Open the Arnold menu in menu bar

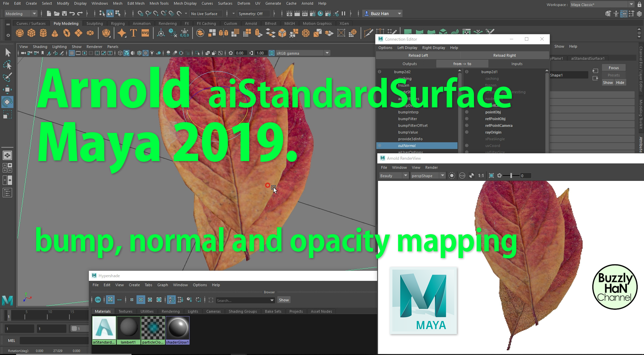[307, 3]
